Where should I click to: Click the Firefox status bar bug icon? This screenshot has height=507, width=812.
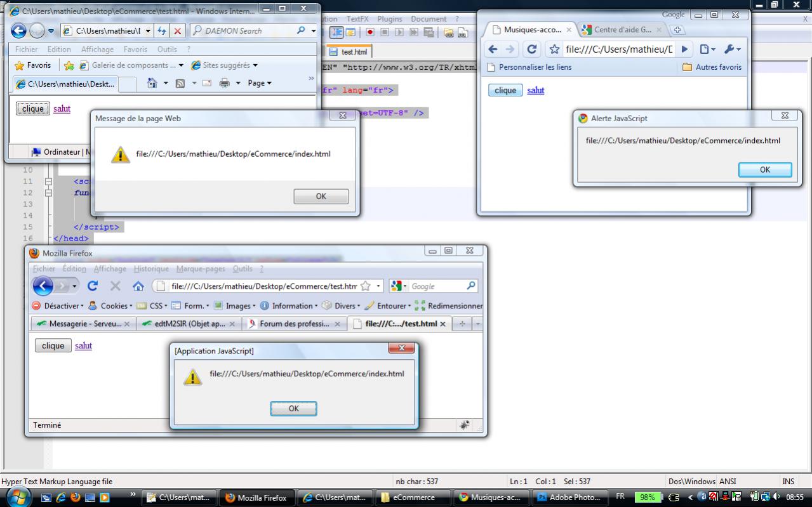click(465, 425)
